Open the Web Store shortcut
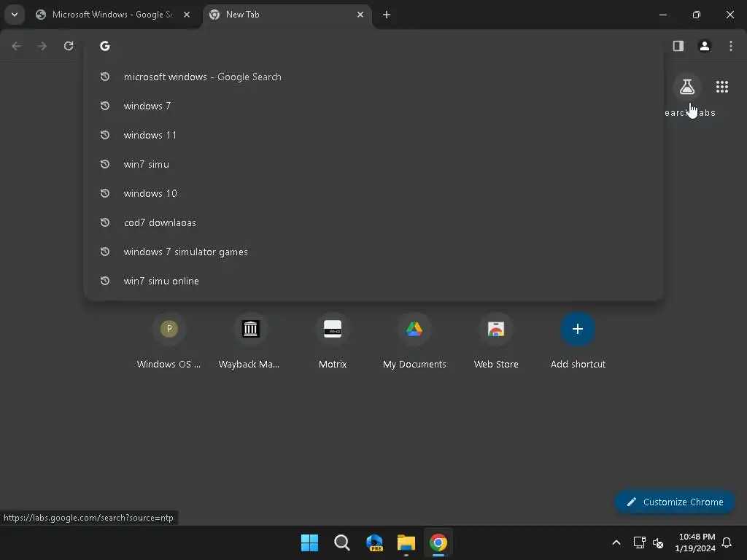The width and height of the screenshot is (747, 560). [x=496, y=341]
